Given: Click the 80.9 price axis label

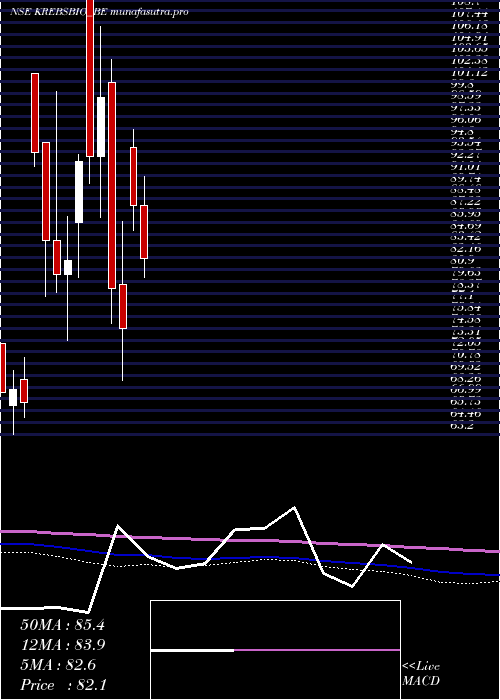Looking at the screenshot, I should pyautogui.click(x=463, y=261).
